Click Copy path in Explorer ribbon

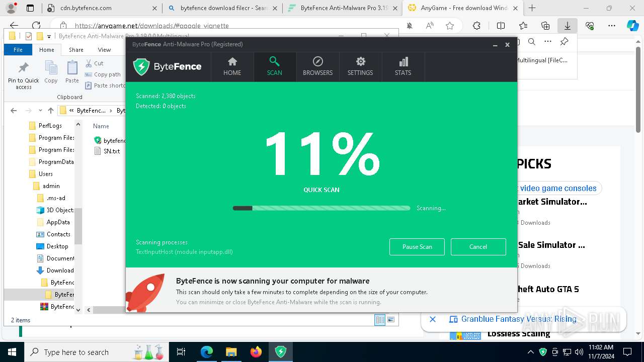[x=103, y=74]
